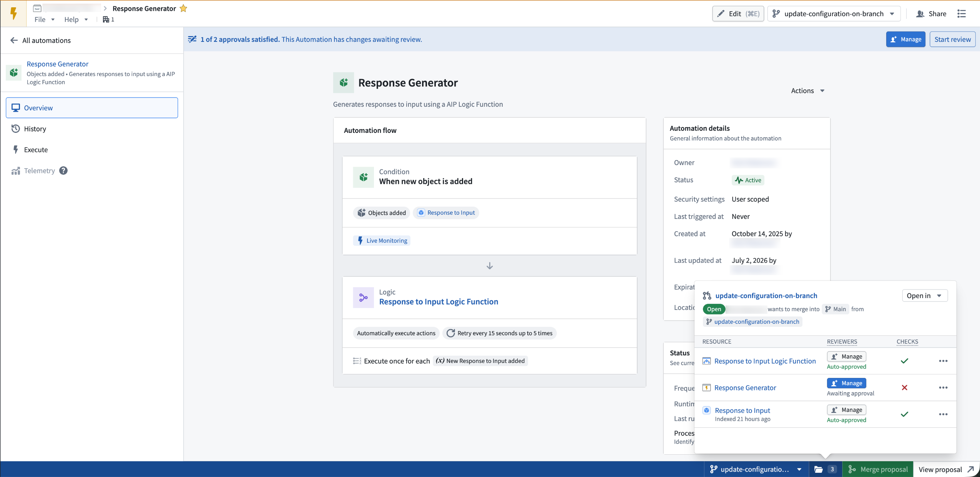980x477 pixels.
Task: Star the Response Generator favorite icon
Action: pos(183,8)
